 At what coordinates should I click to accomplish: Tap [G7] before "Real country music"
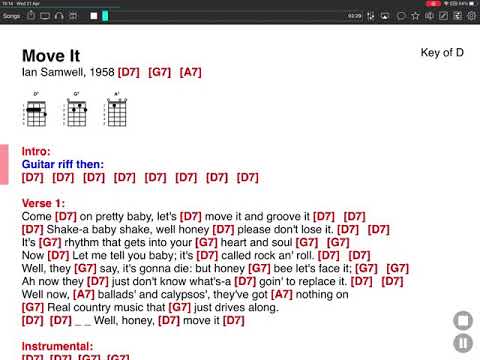tap(33, 307)
